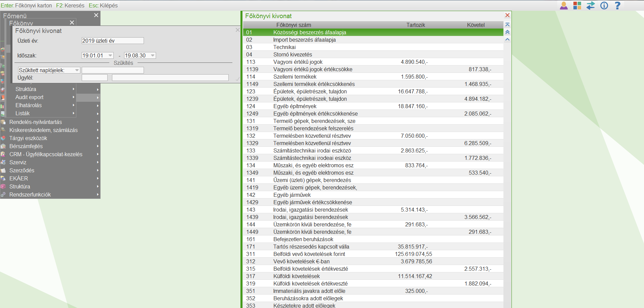Page up with the double-chevron icon
This screenshot has width=644, height=308.
point(507,32)
